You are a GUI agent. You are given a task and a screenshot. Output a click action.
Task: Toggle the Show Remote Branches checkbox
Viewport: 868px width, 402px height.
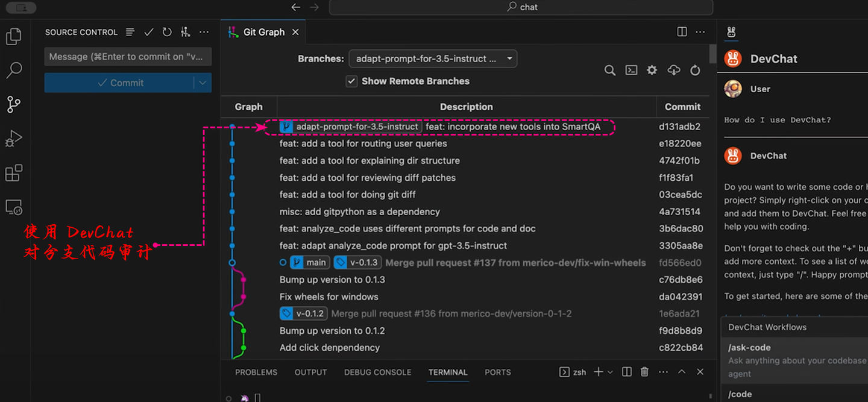[x=352, y=81]
